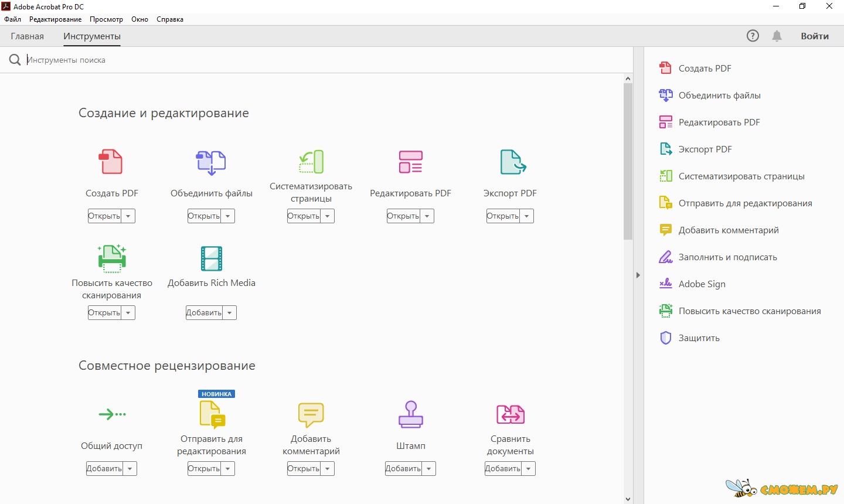Open the help question mark icon
The width and height of the screenshot is (844, 504).
coord(753,36)
